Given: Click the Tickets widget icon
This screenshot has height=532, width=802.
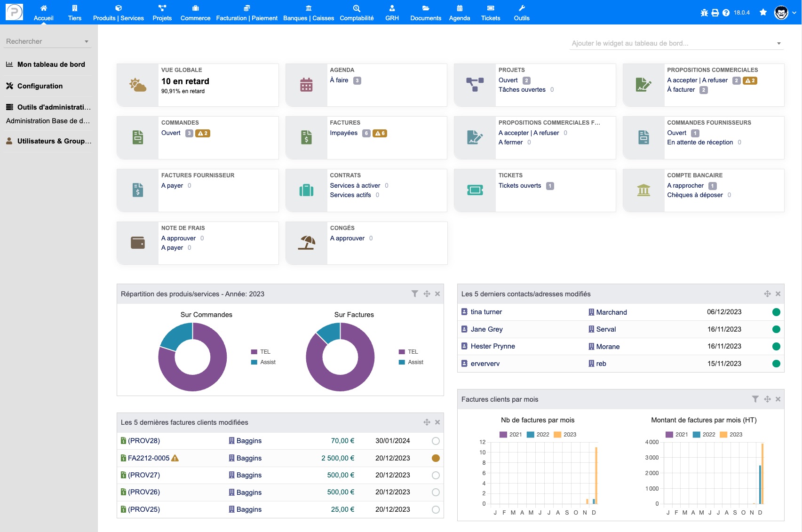Looking at the screenshot, I should [x=475, y=190].
